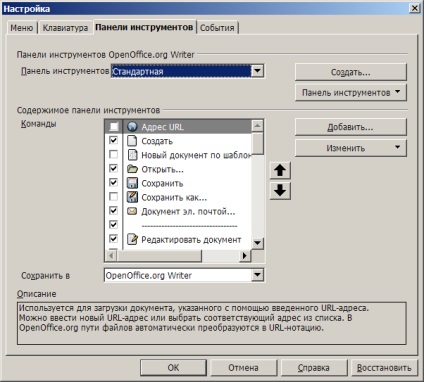Screen dimensions: 424x382
Task: Select the Документ эл. почтой envelope icon
Action: coord(132,211)
